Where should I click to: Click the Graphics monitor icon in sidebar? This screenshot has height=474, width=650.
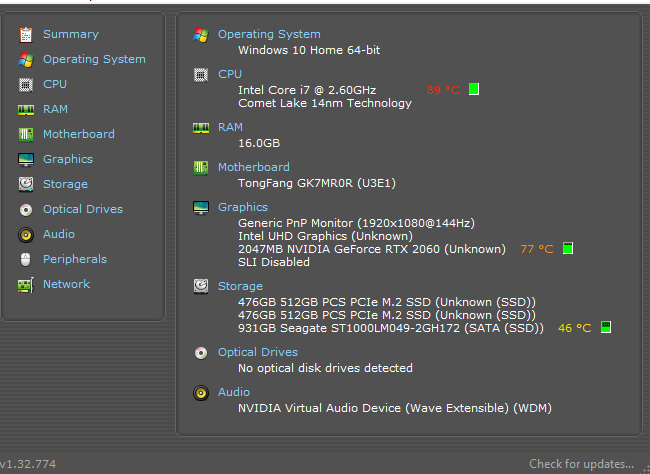coord(26,160)
